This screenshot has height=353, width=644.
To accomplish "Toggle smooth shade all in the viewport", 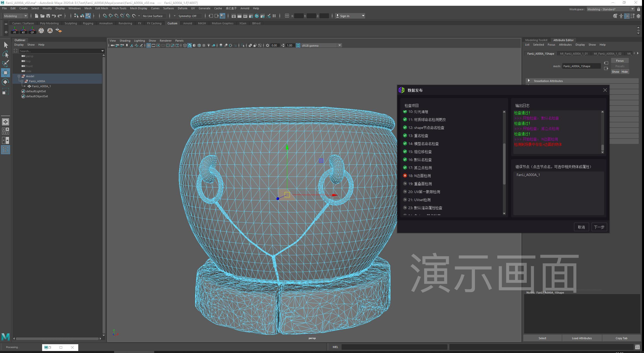I will (190, 45).
